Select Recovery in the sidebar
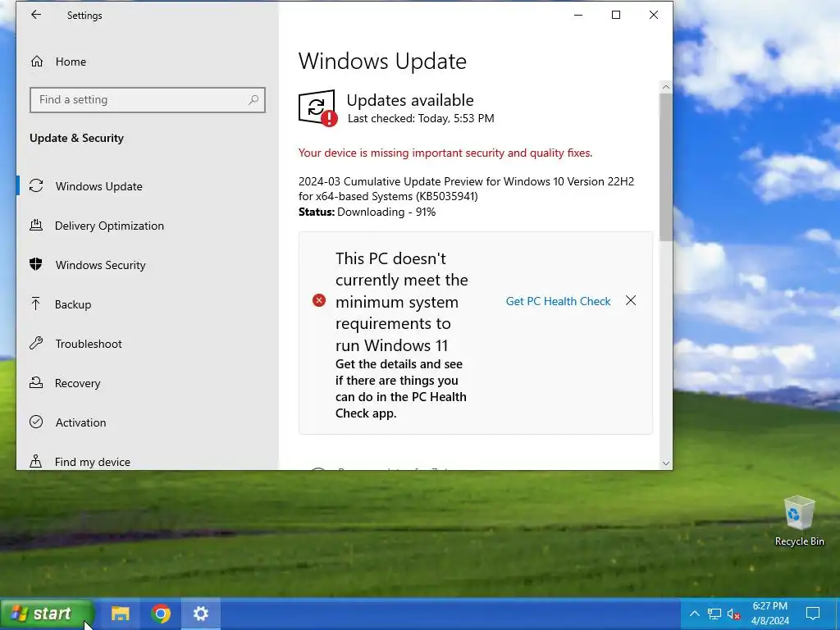This screenshot has width=840, height=630. pos(148,383)
